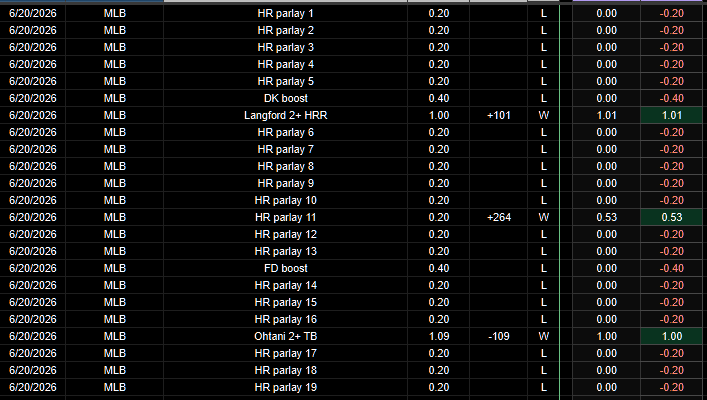Select the "HR parlay 11" cell

click(285, 217)
